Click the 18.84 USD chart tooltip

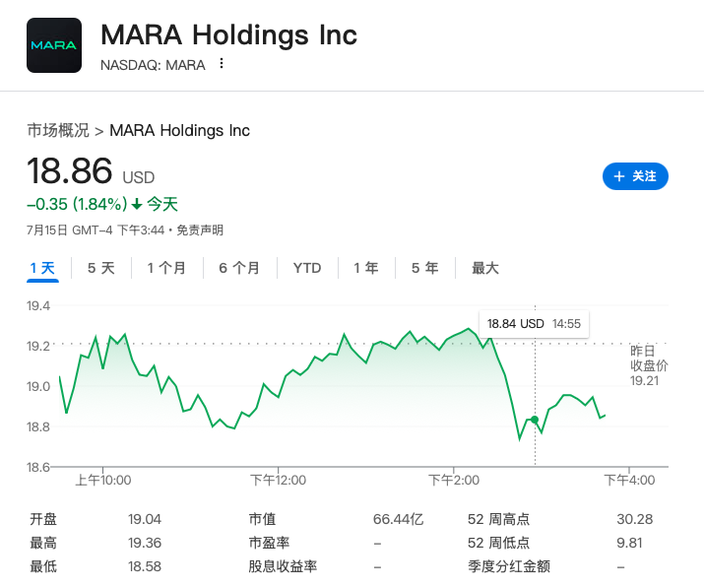click(534, 323)
